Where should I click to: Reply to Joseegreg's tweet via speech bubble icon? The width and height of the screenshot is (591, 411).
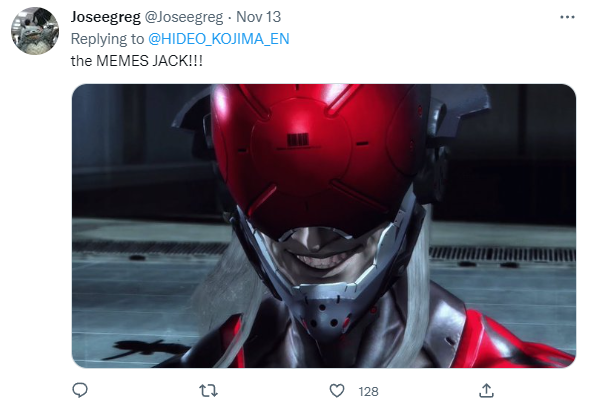coord(80,390)
